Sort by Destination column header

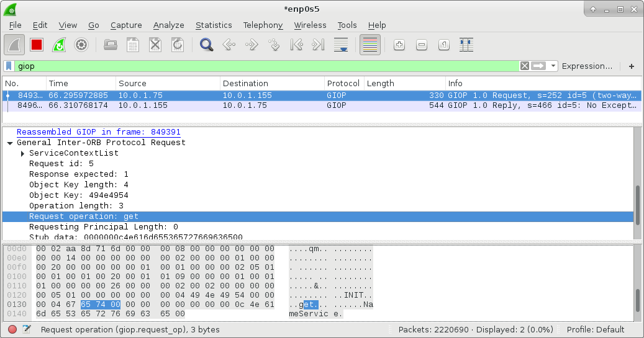point(272,83)
